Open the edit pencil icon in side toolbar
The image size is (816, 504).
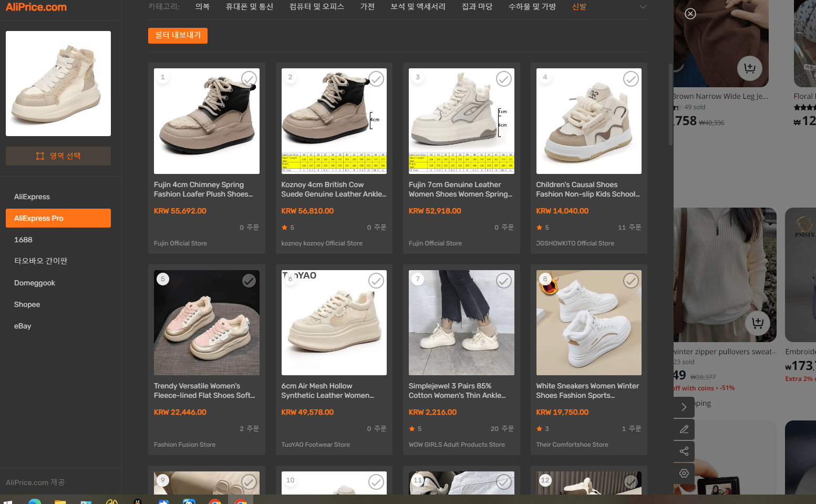[x=684, y=429]
